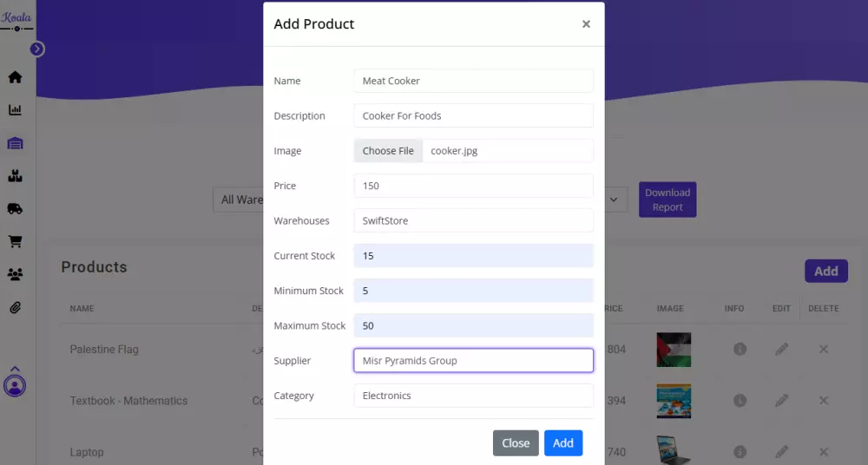Open the paperclip attachments icon
This screenshot has width=868, height=465.
click(x=15, y=307)
